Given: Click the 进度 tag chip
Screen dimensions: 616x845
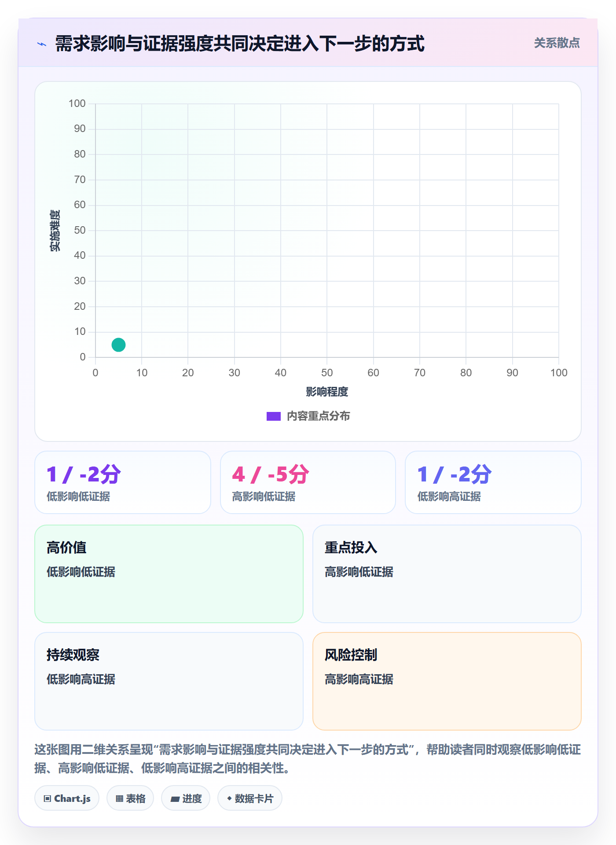Looking at the screenshot, I should pos(186,798).
